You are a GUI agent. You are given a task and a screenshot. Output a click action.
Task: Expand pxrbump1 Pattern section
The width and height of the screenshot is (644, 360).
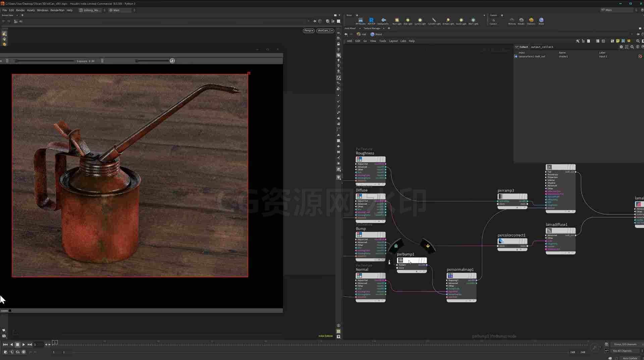click(x=397, y=265)
